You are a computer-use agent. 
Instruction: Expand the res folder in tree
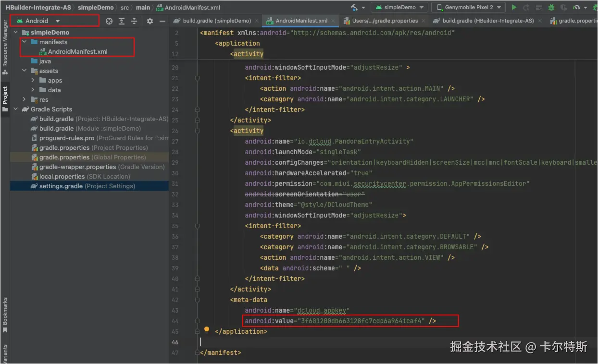(24, 99)
